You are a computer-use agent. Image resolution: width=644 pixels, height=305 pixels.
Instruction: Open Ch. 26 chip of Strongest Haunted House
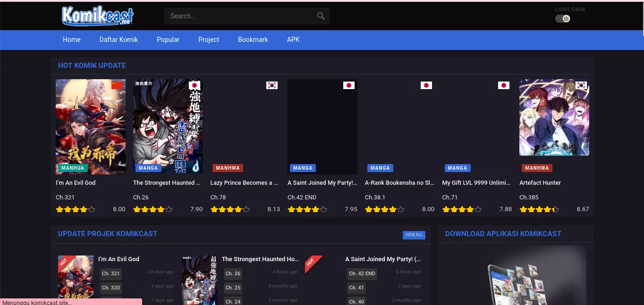click(233, 273)
